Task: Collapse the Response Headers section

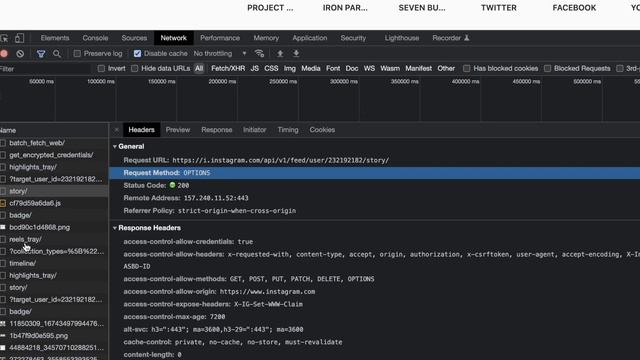Action: (115, 228)
